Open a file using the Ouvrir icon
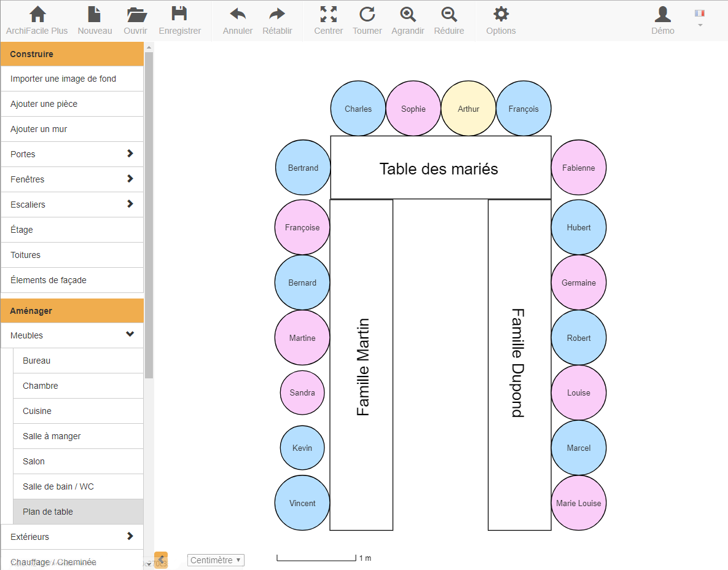 coord(135,15)
